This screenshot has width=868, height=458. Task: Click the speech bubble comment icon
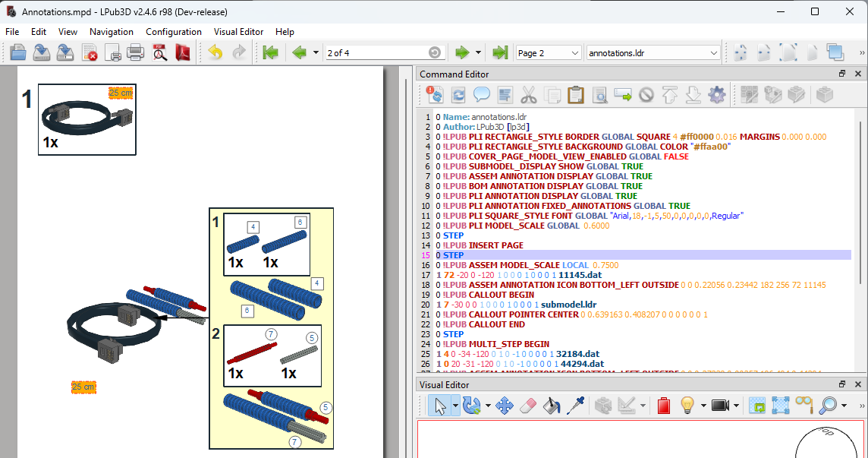click(x=482, y=95)
